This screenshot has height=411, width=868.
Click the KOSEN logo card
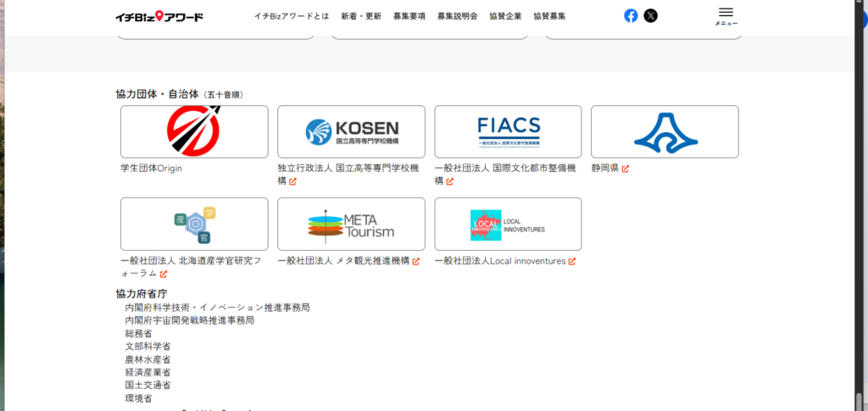pyautogui.click(x=351, y=131)
